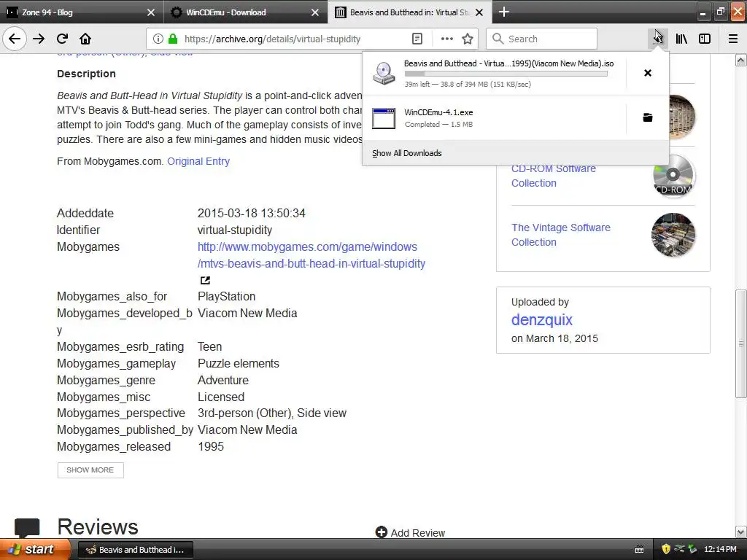Bookmark this page with the star
Image resolution: width=747 pixels, height=560 pixels.
click(x=468, y=39)
